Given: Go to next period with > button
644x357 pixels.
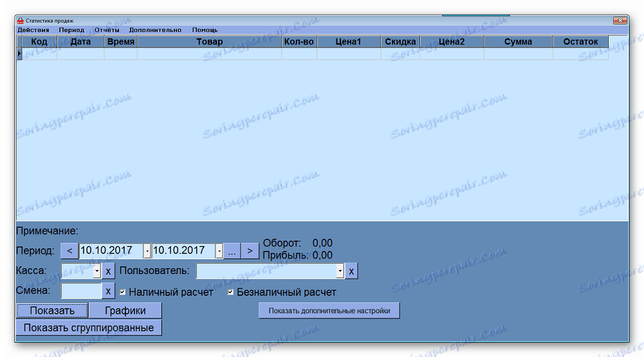Looking at the screenshot, I should point(250,251).
